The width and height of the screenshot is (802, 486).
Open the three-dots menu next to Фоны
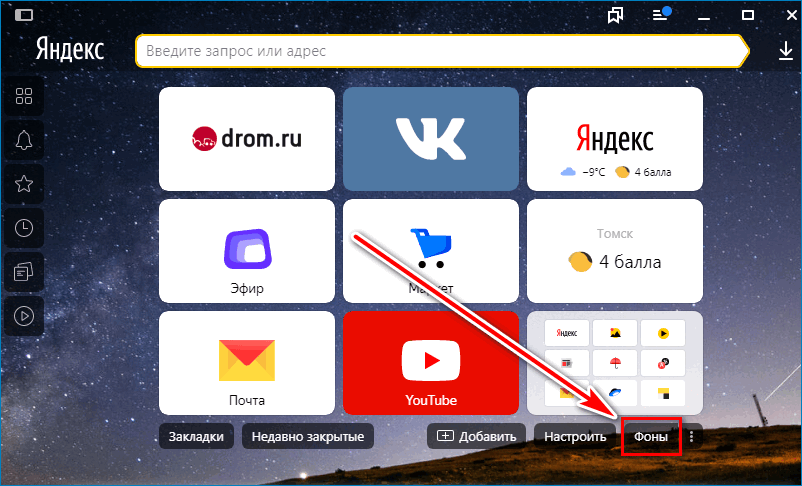pyautogui.click(x=692, y=436)
